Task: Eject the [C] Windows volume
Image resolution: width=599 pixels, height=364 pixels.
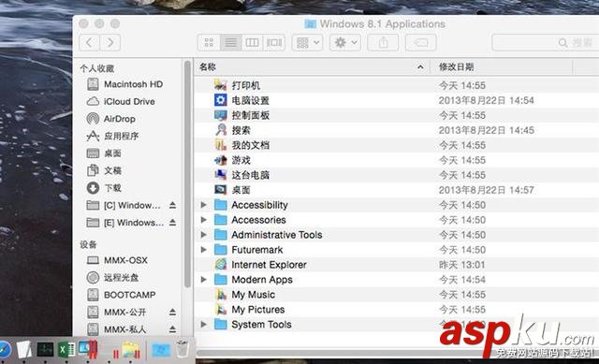Action: click(172, 205)
